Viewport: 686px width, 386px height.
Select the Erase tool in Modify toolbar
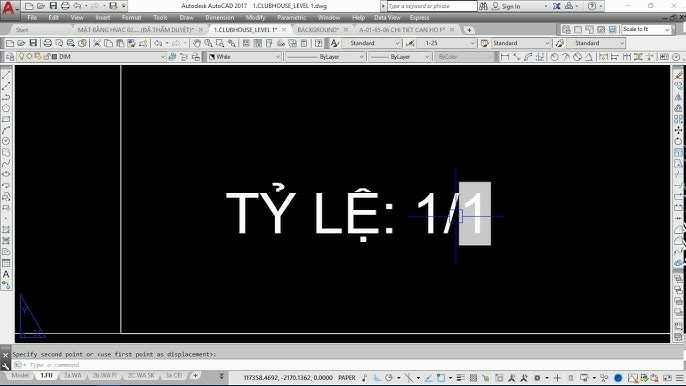[x=678, y=75]
